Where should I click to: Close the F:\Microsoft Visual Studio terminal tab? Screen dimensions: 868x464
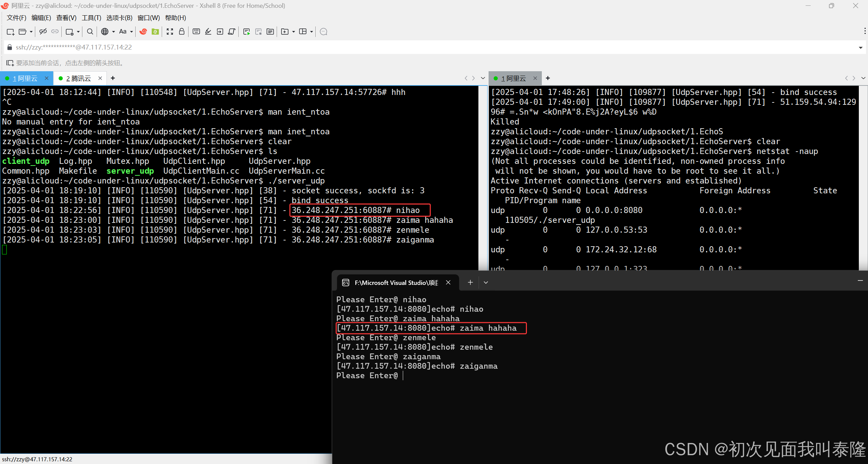pos(448,282)
